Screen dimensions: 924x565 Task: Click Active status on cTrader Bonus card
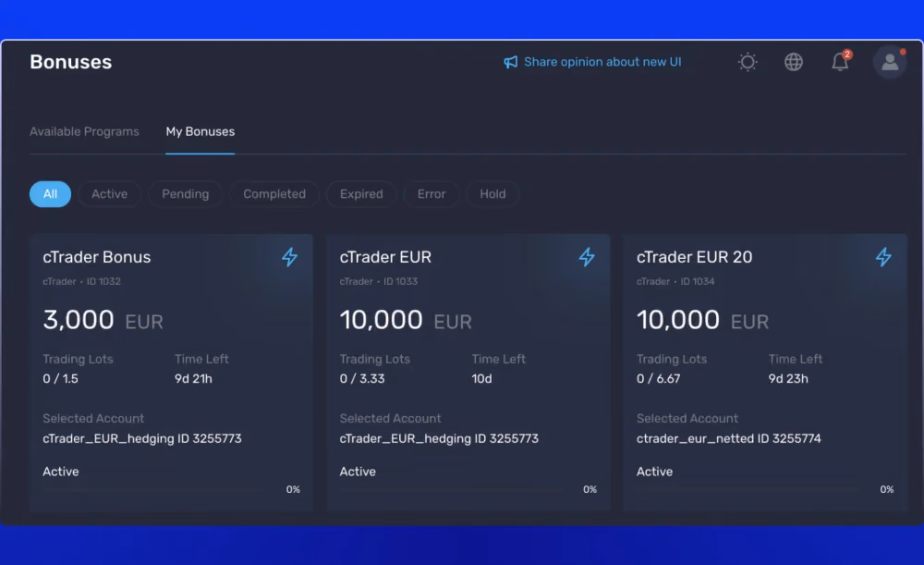(61, 472)
